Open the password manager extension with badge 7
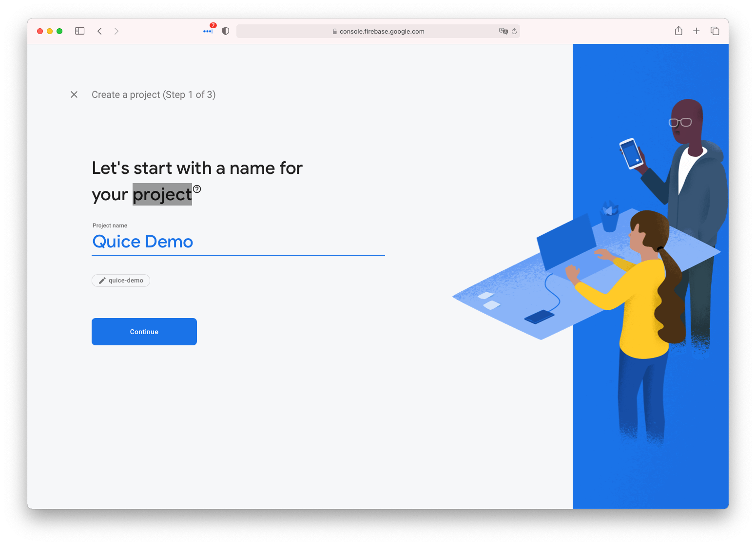The width and height of the screenshot is (756, 545). click(x=209, y=30)
